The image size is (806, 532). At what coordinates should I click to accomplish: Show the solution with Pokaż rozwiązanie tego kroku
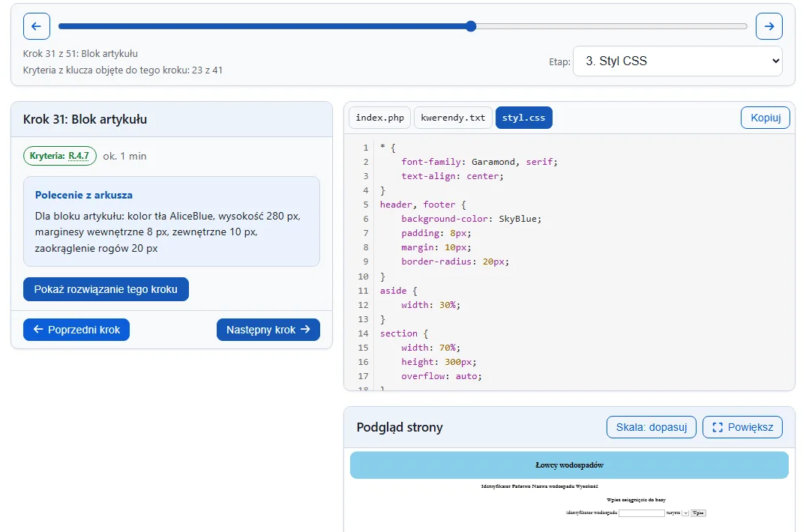(x=106, y=289)
